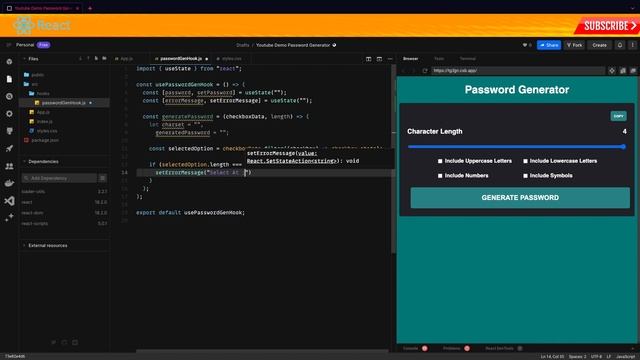640x360 pixels.
Task: Click the preview inspect crosshair icon
Action: click(612, 71)
